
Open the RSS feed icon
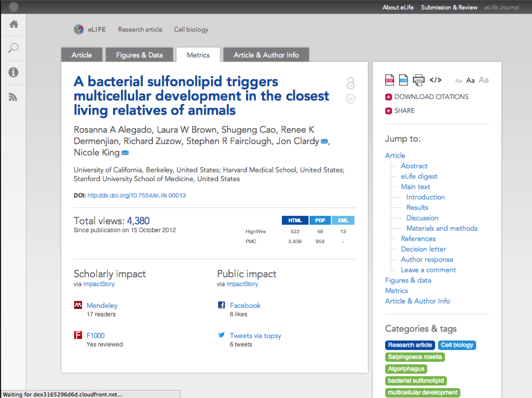pos(13,97)
